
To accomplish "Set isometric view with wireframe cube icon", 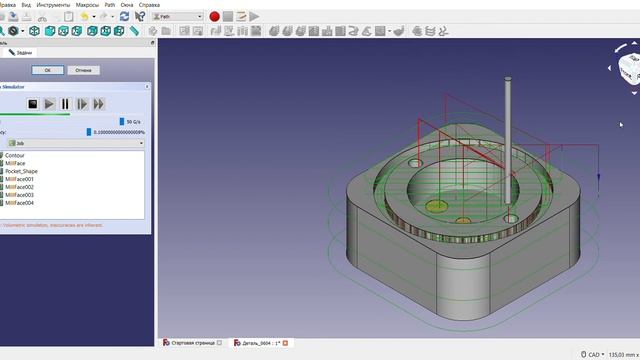I will pos(34,31).
